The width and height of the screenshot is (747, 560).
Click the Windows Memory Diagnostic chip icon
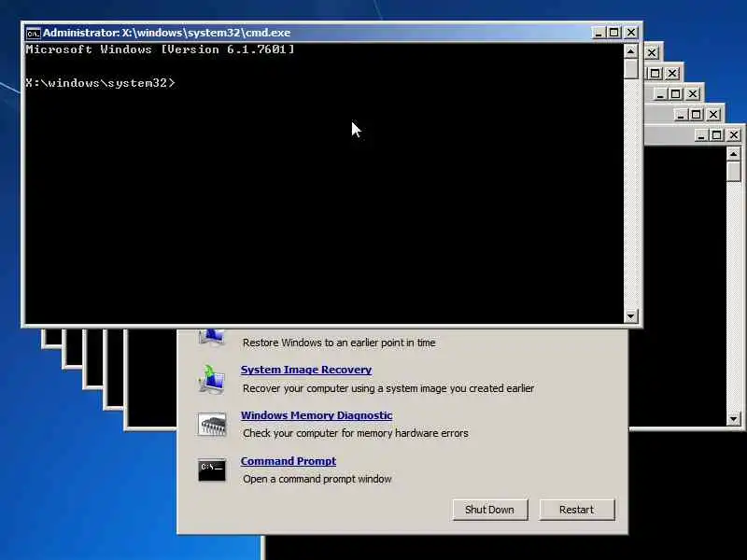(x=212, y=425)
